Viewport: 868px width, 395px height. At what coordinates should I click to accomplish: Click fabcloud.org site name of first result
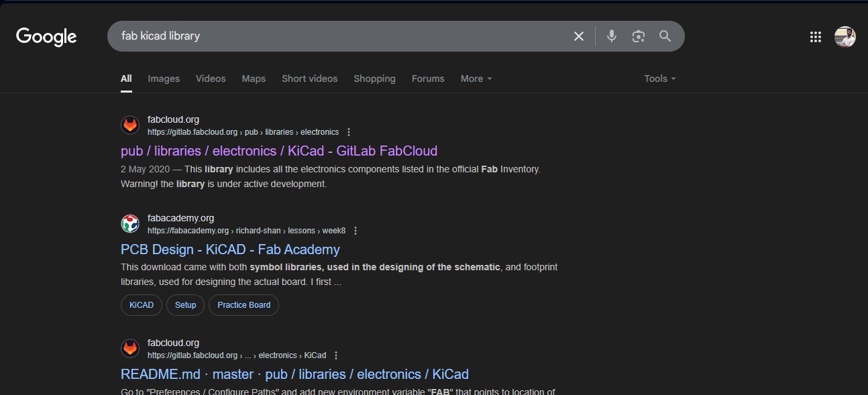click(x=173, y=119)
